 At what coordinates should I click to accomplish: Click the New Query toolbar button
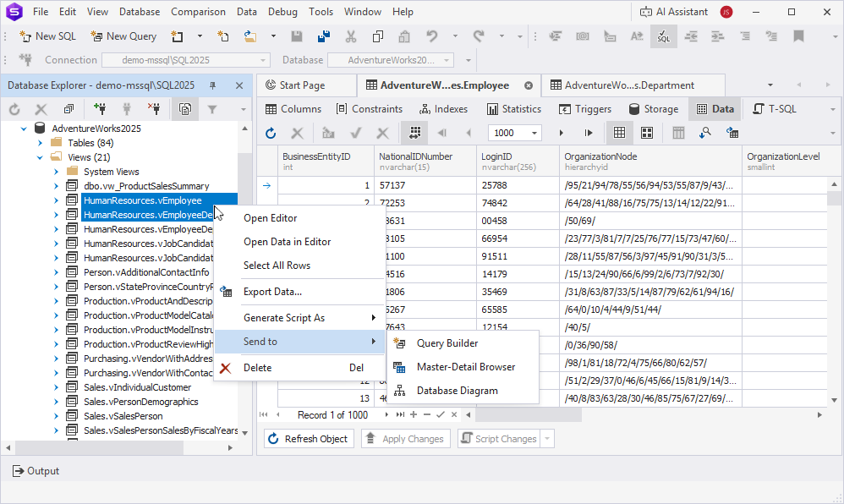(123, 36)
